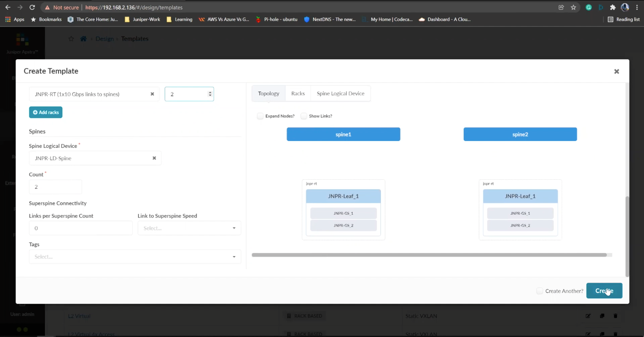The height and width of the screenshot is (337, 644).
Task: Delete the L2 Virtual template row
Action: coord(615,316)
